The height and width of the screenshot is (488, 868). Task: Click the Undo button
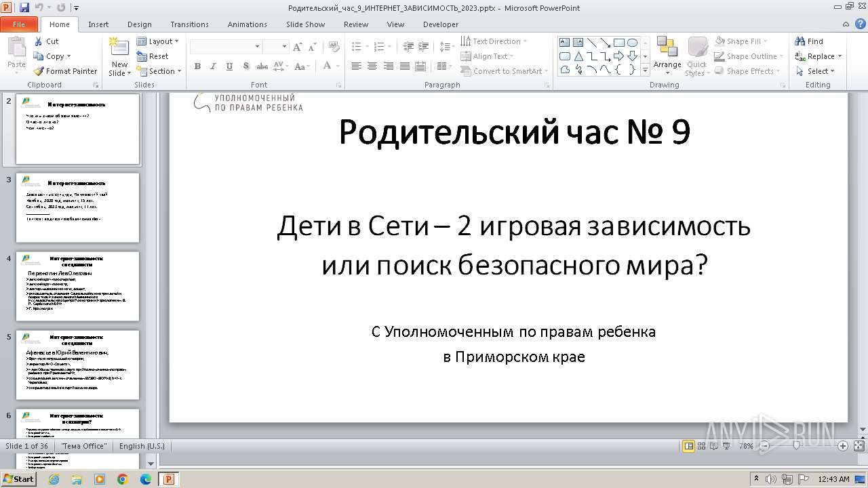point(39,7)
